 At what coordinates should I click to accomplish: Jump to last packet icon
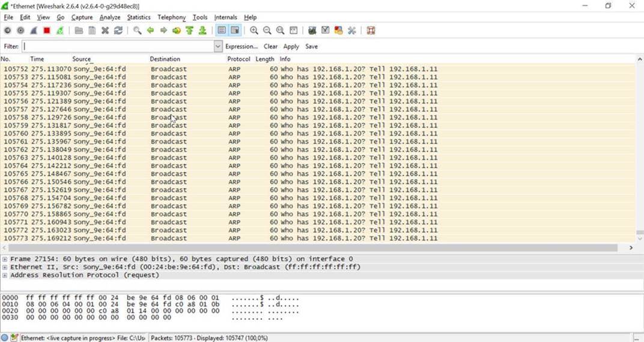pyautogui.click(x=202, y=31)
